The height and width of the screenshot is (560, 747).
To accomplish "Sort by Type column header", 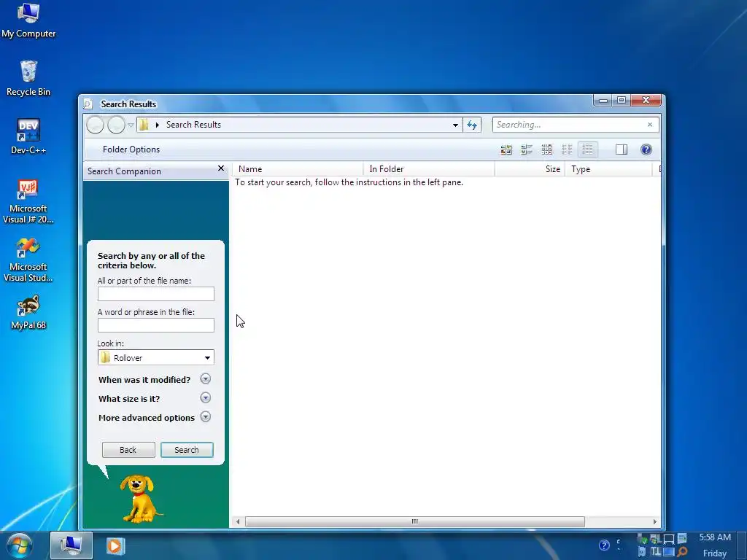I will (608, 169).
